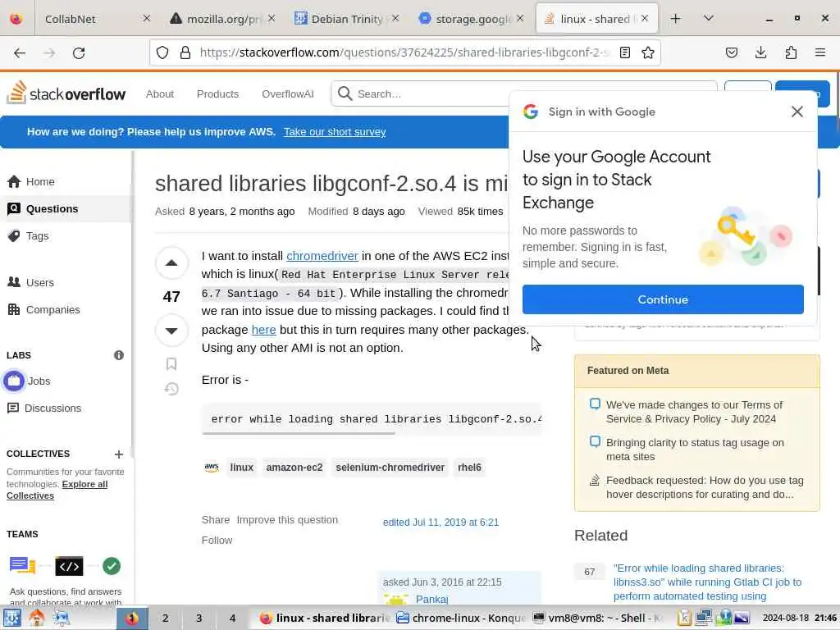Click Continue in Google sign-in prompt

point(663,299)
